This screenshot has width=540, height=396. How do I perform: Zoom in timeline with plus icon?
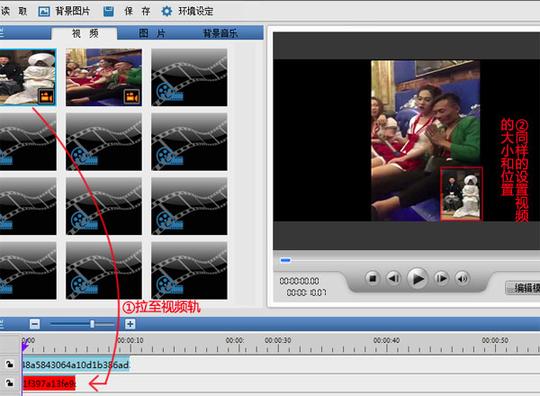point(130,324)
